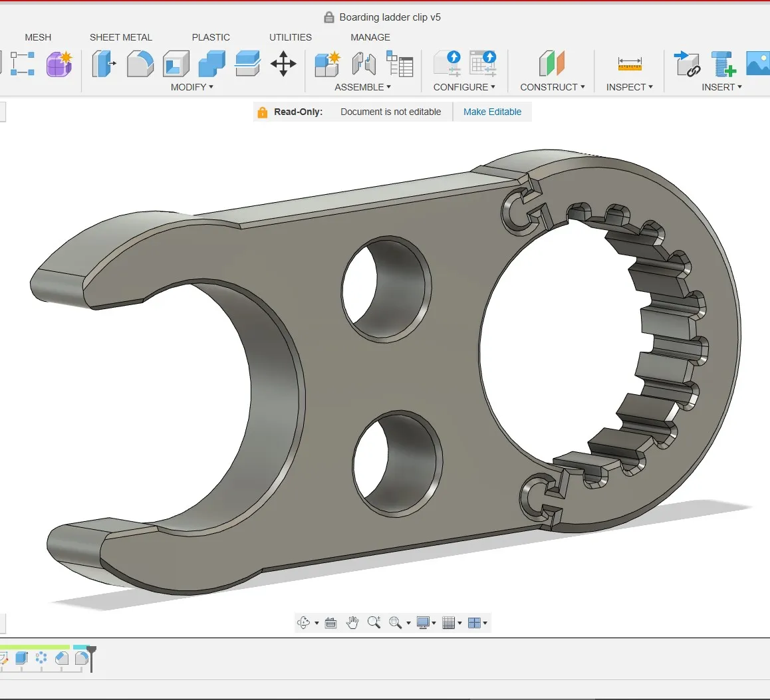Select the Press Pull tool
Viewport: 770px width, 700px height.
pos(104,64)
